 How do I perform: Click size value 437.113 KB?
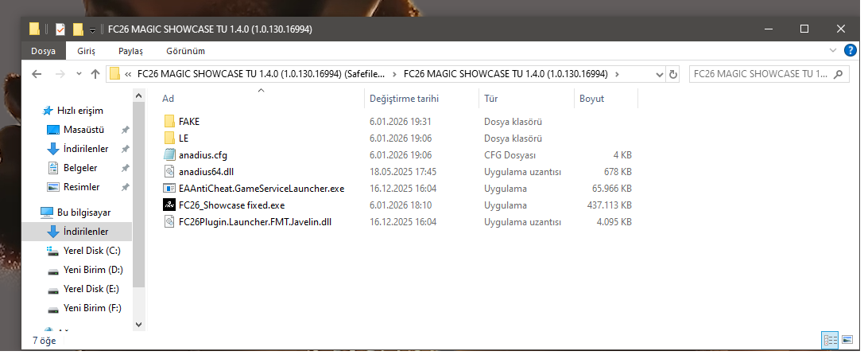(x=609, y=205)
